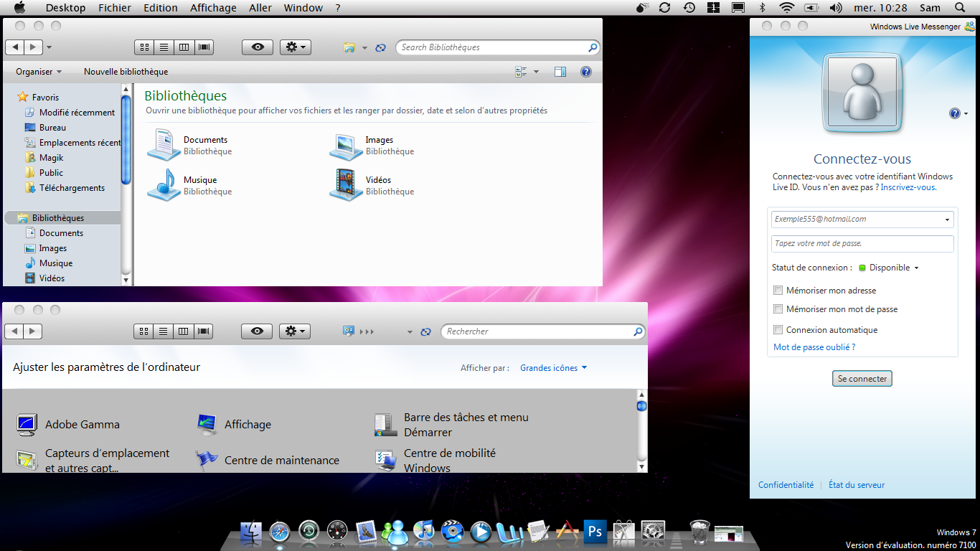
Task: Open Finder from the dock
Action: [251, 532]
